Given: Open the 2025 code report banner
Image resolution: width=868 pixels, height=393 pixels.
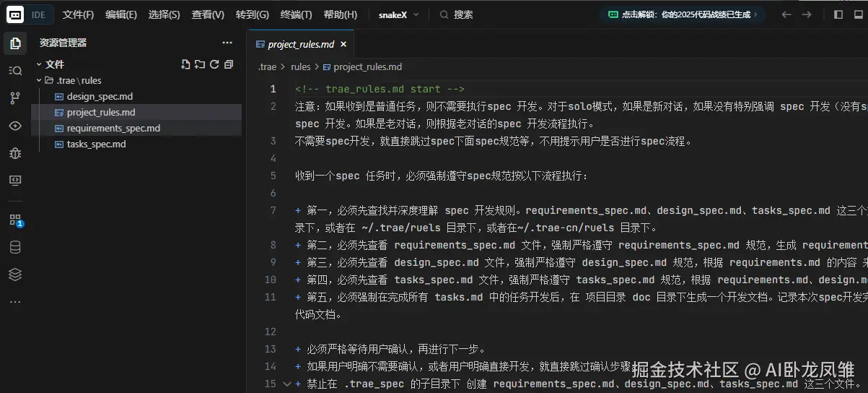Looking at the screenshot, I should pos(681,14).
